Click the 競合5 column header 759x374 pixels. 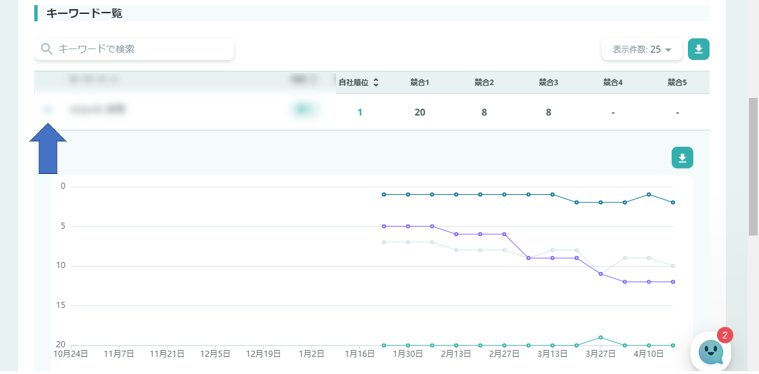(x=677, y=83)
